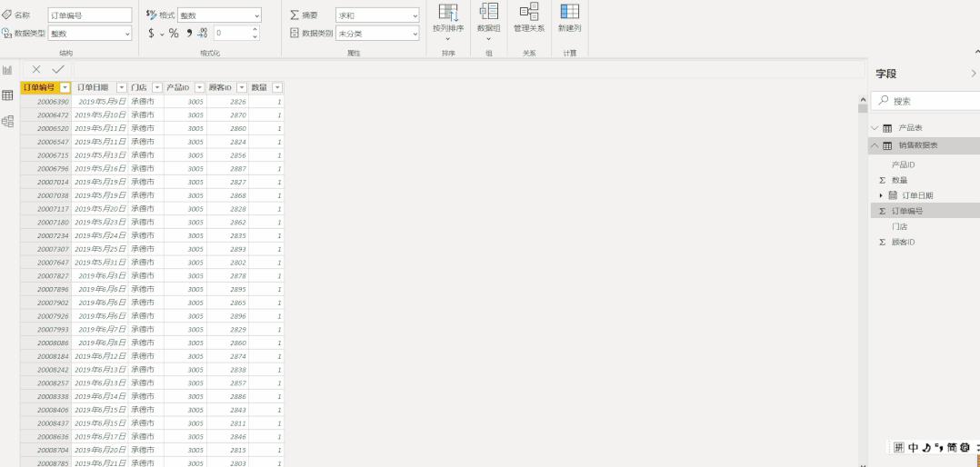Click the 名称 name input field
980x467 pixels.
(x=90, y=15)
